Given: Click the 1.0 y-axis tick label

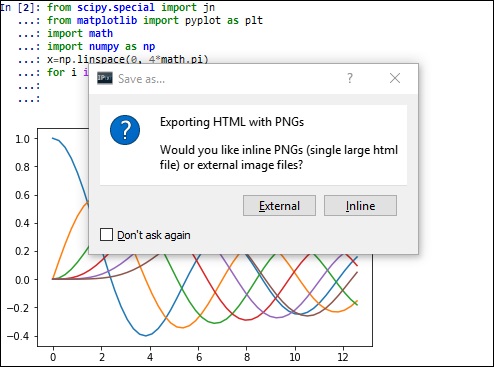Looking at the screenshot, I should tap(22, 139).
